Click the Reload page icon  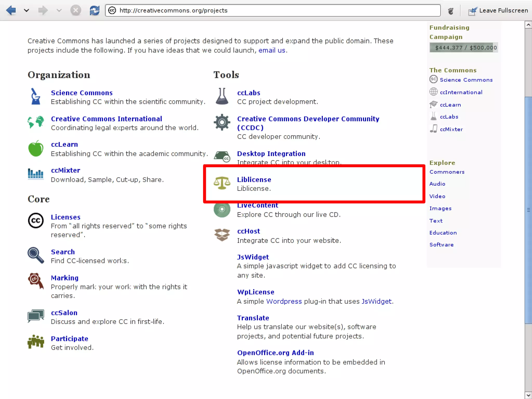[94, 10]
